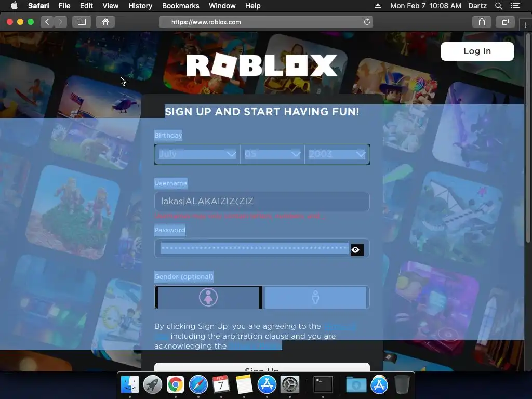The height and width of the screenshot is (399, 532).
Task: Open the Apple menu
Action: coord(14,6)
